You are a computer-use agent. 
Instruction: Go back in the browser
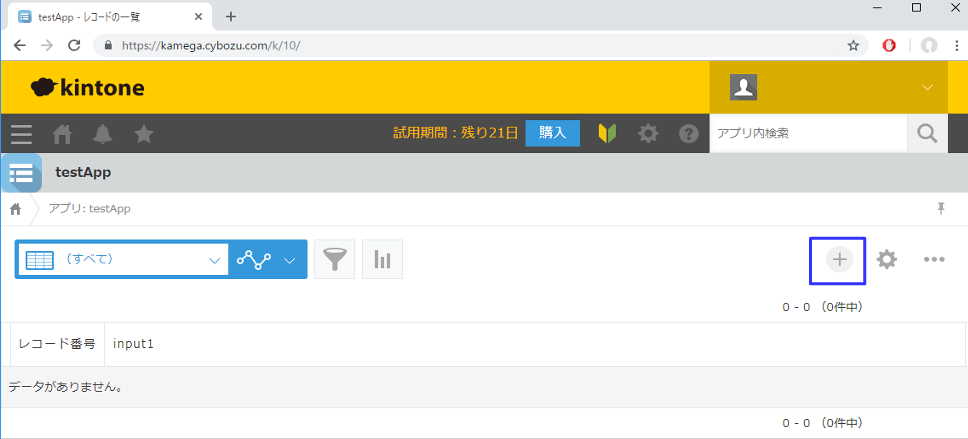tap(20, 45)
